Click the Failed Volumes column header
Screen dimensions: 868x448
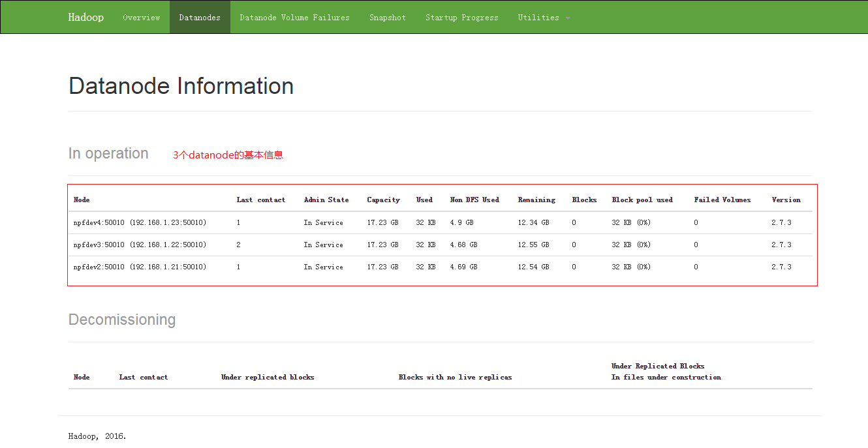[722, 200]
